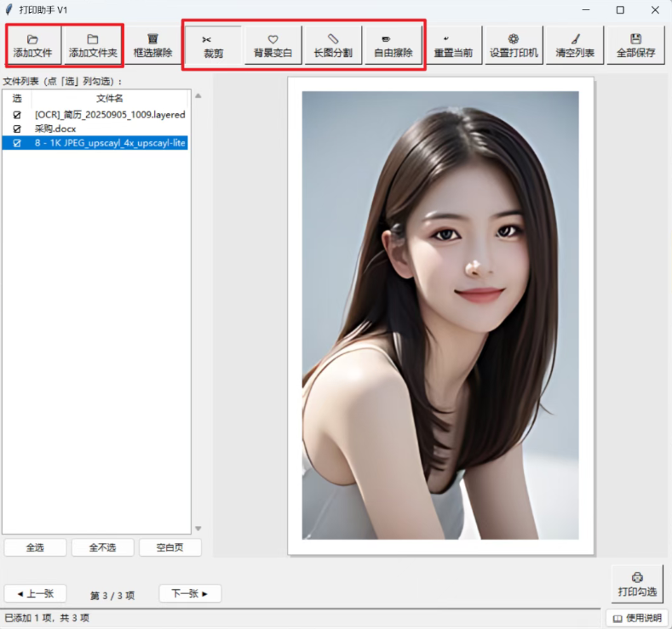Click the 全不选 deselect all button
This screenshot has width=672, height=629.
tap(102, 547)
